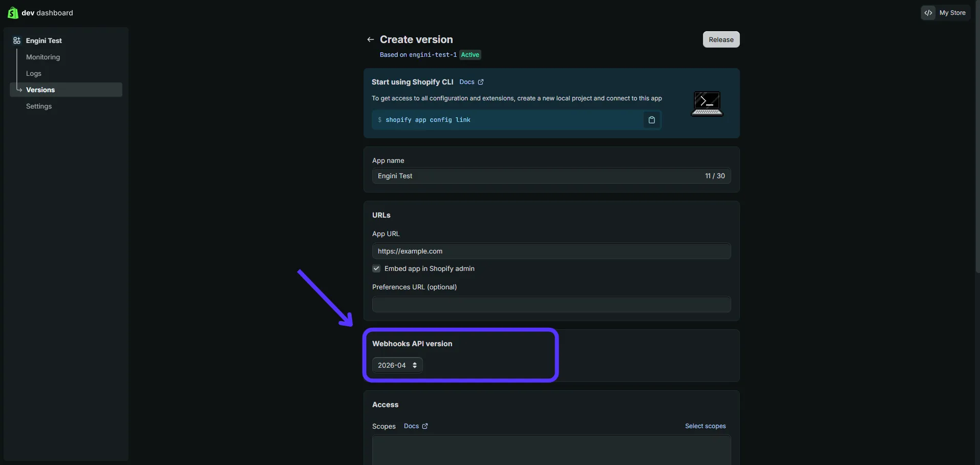Click the Preferences URL input field

click(x=551, y=304)
